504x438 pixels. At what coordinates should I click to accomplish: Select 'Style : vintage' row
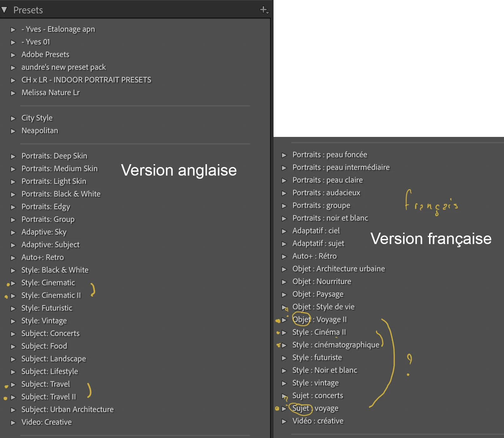click(x=316, y=383)
